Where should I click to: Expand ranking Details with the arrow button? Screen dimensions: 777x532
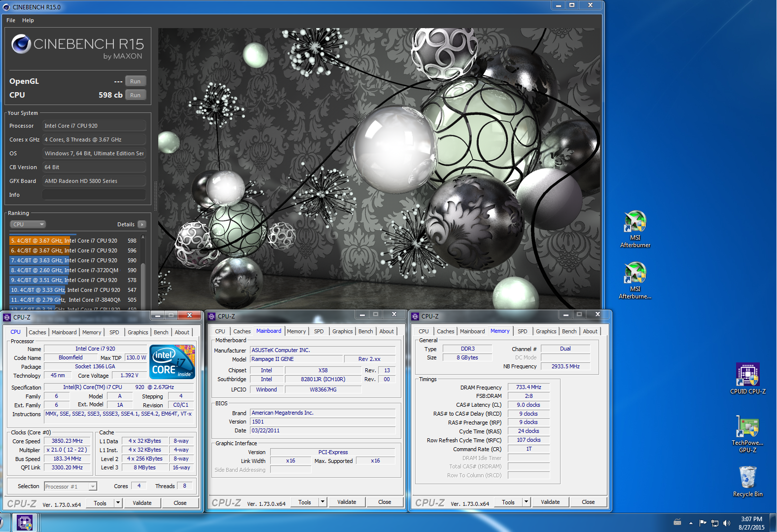(142, 224)
